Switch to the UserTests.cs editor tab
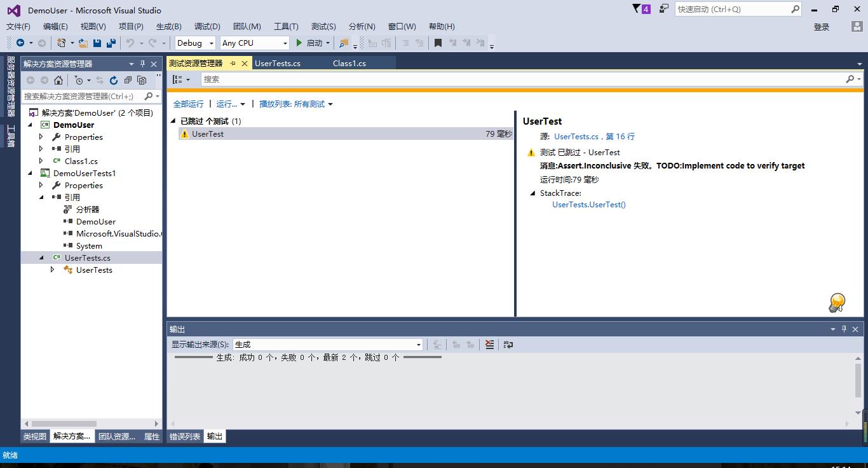This screenshot has height=468, width=868. click(x=278, y=63)
